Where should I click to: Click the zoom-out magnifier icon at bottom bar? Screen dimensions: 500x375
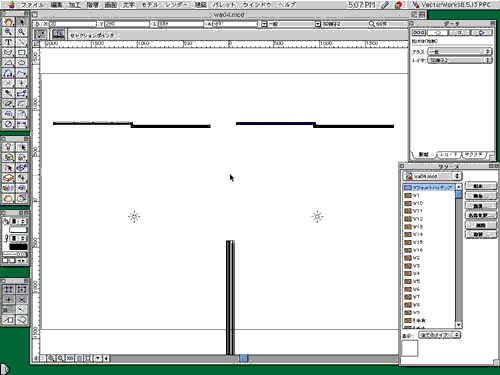coord(60,359)
